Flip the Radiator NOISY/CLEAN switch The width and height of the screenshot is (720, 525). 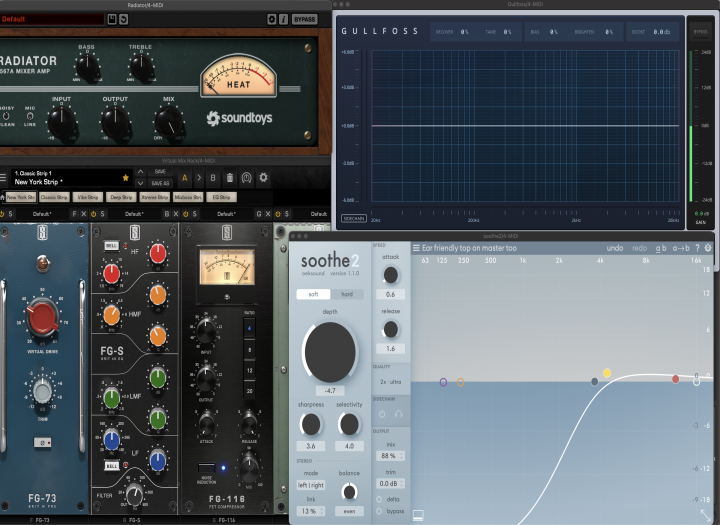(6, 116)
